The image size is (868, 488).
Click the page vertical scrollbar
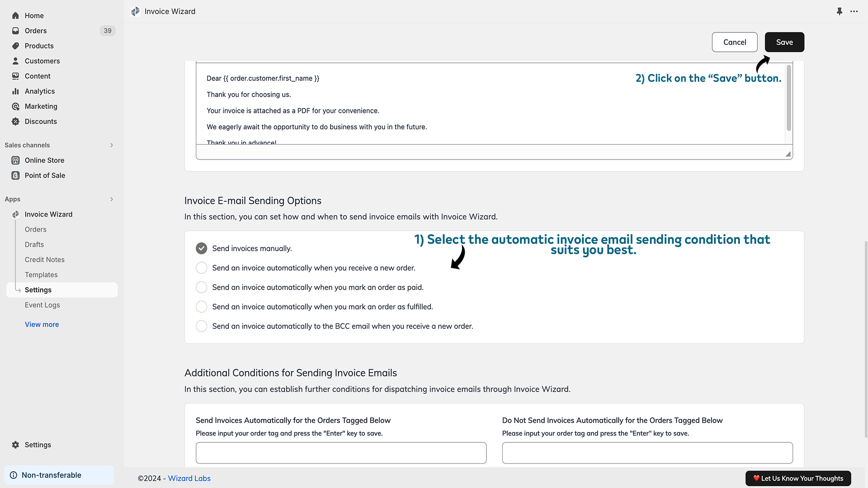coord(866,339)
